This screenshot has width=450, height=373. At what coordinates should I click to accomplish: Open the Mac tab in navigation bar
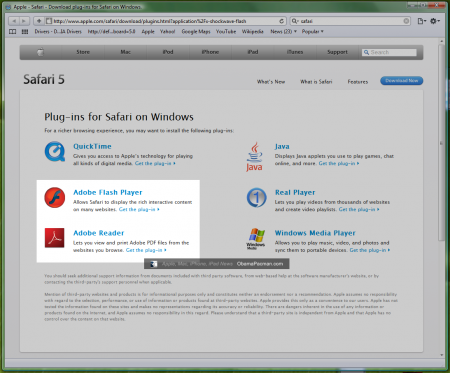(125, 52)
